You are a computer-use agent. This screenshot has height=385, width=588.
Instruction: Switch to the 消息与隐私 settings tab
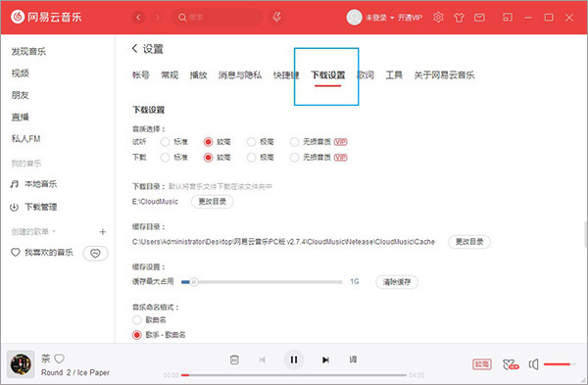click(240, 75)
